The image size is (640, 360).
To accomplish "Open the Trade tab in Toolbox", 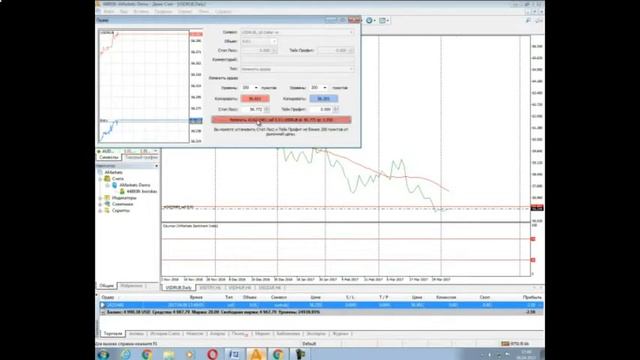I will tap(113, 334).
